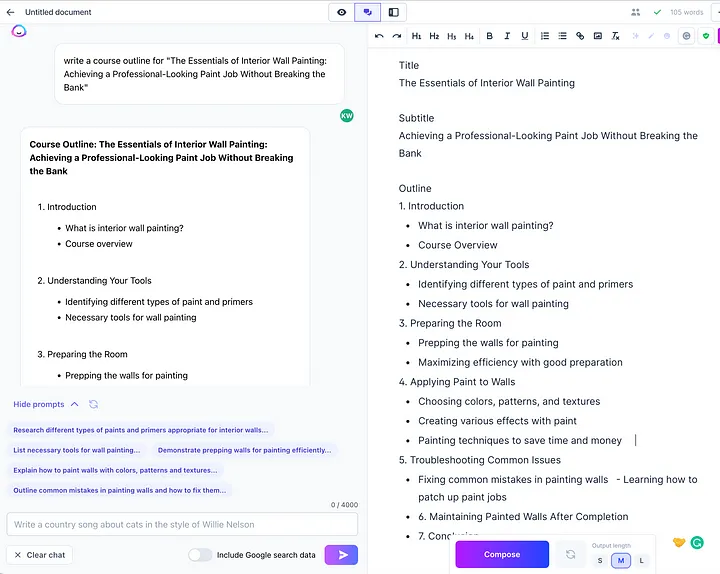Insert a hyperlink
This screenshot has height=574, width=720.
coord(580,36)
